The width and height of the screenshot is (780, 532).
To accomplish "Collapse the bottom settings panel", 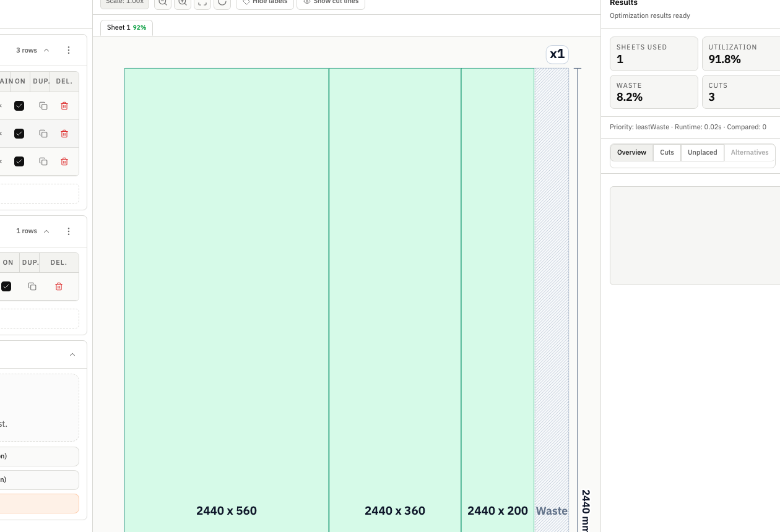I will pos(72,354).
